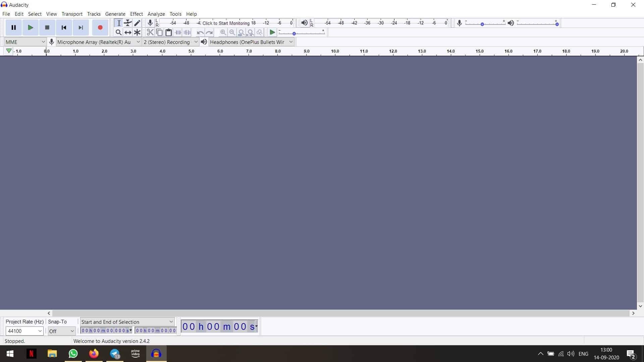The height and width of the screenshot is (362, 644).
Task: Open Firefox from the taskbar
Action: [x=94, y=354]
